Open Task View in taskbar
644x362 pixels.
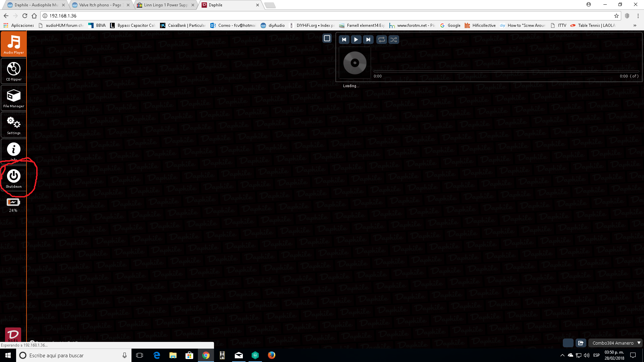point(140,355)
